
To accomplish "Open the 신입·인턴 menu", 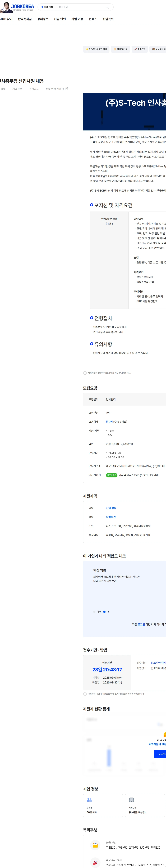I will tap(60, 19).
